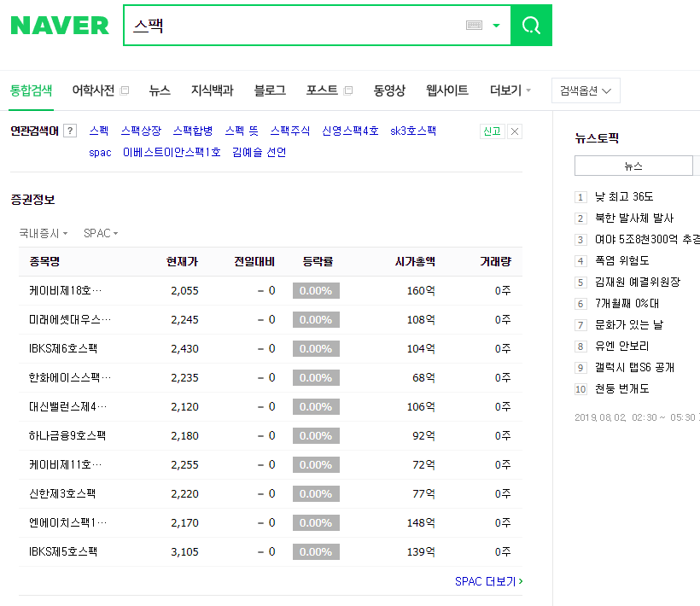Screen dimensions: 700x606
Task: Open the 국내증시 dropdown
Action: tap(44, 233)
